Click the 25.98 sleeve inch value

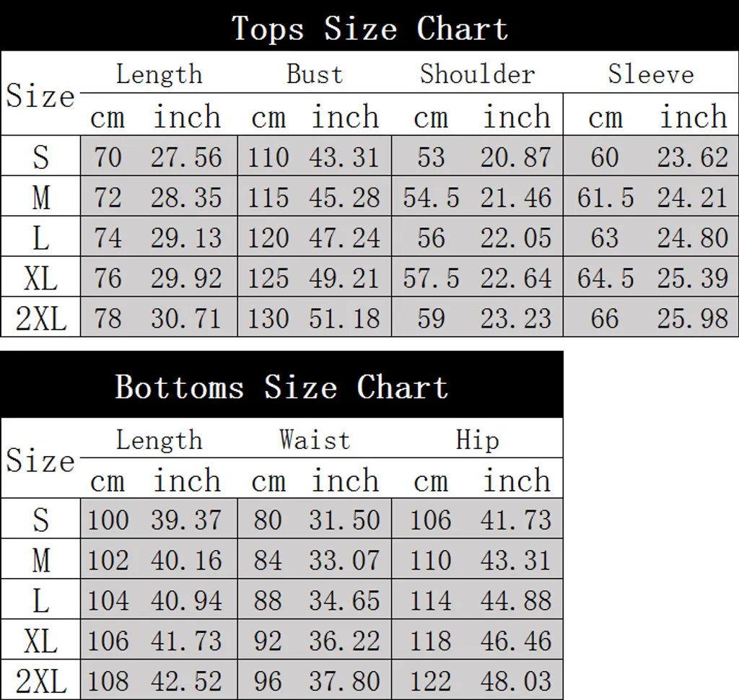pos(693,318)
